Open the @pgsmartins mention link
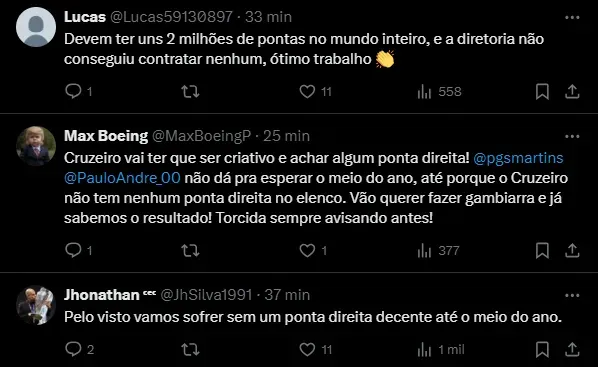The height and width of the screenshot is (367, 598). [x=518, y=158]
